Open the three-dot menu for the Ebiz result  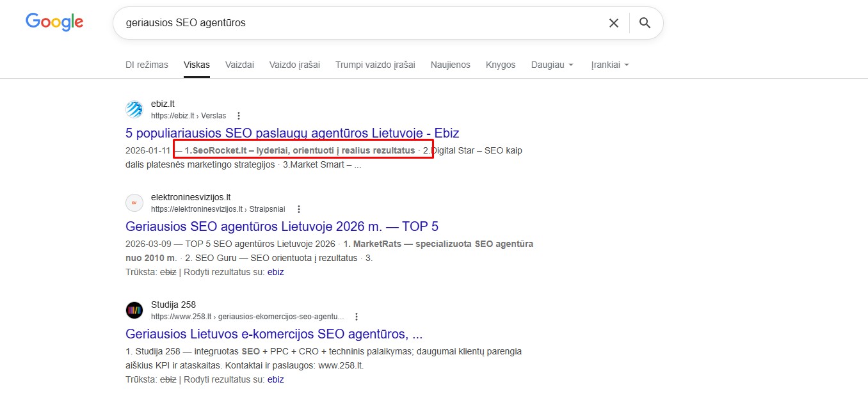[x=238, y=116]
